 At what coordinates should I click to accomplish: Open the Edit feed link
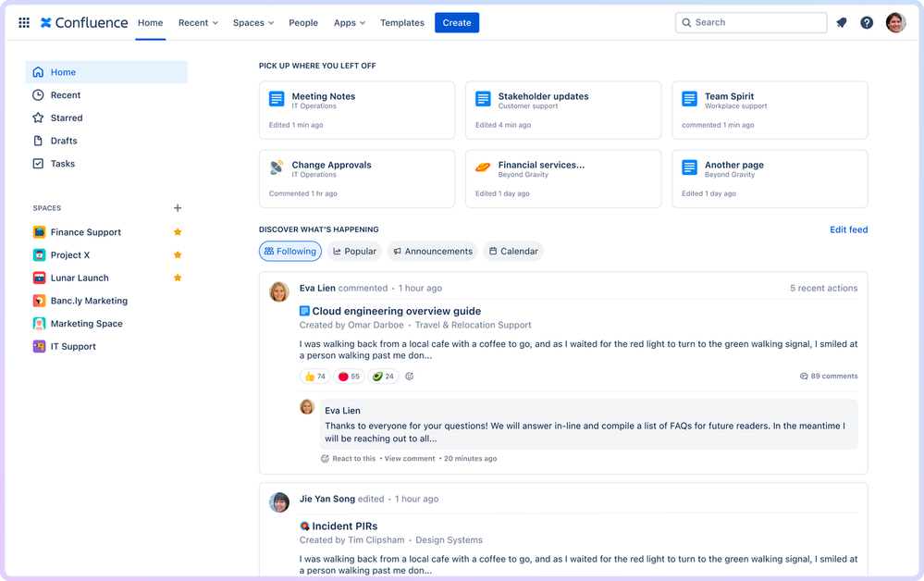tap(848, 229)
